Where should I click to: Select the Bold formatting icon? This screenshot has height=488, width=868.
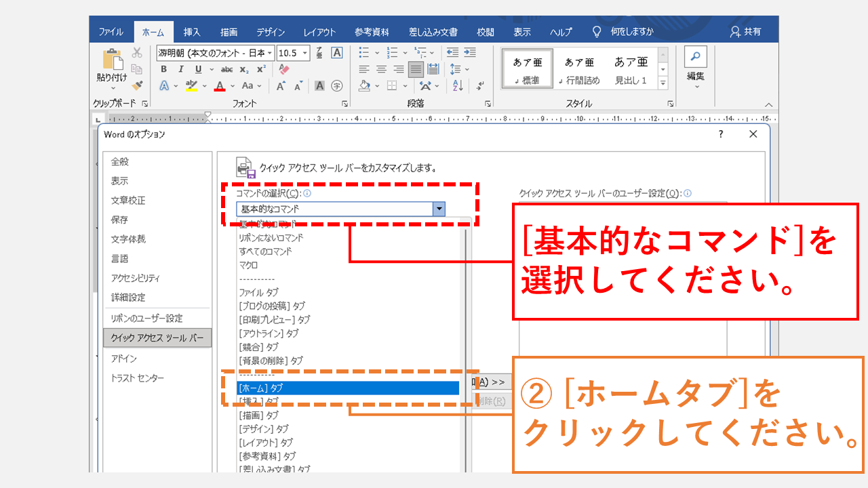pos(164,68)
